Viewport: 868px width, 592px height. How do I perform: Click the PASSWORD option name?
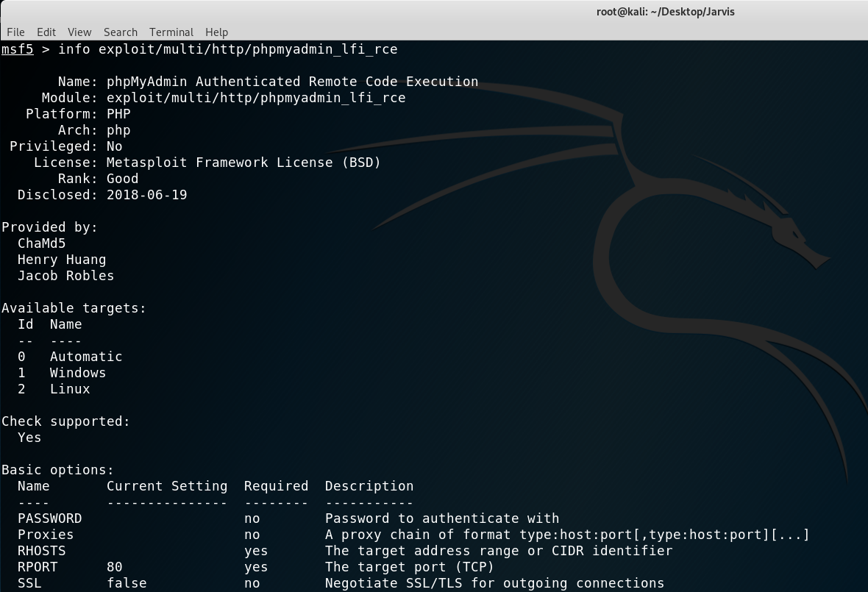click(50, 518)
